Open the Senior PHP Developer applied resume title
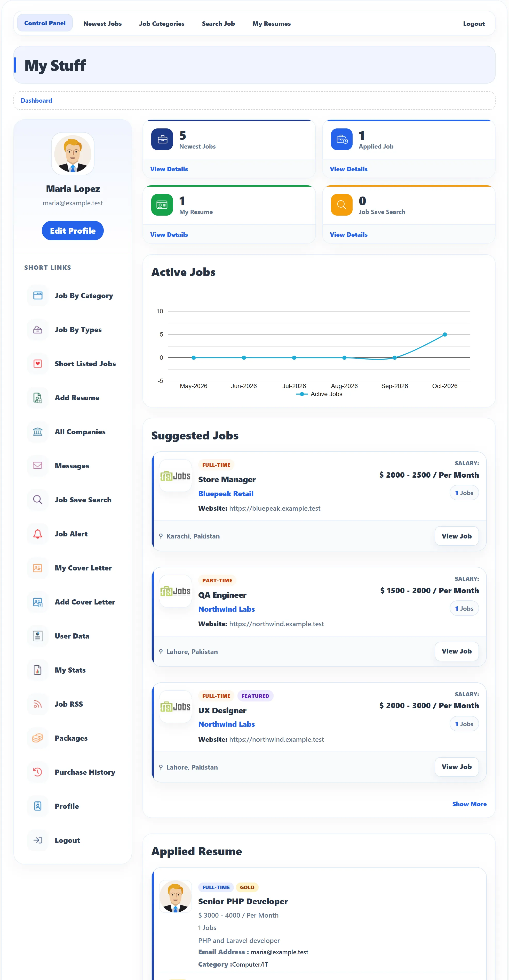509x980 pixels. click(x=243, y=901)
